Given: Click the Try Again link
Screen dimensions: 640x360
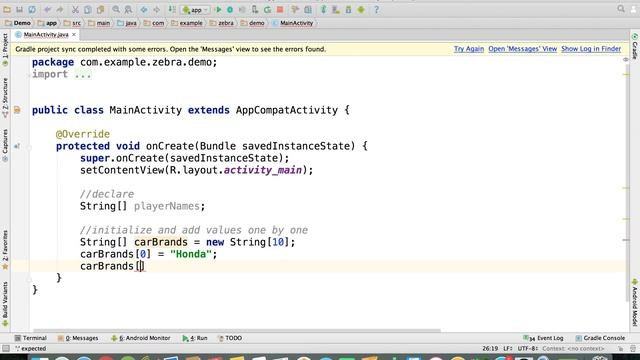Looking at the screenshot, I should coord(469,49).
